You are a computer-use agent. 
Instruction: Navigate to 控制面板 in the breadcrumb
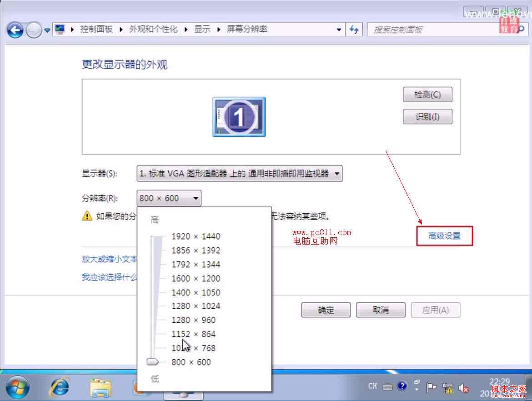(x=96, y=28)
